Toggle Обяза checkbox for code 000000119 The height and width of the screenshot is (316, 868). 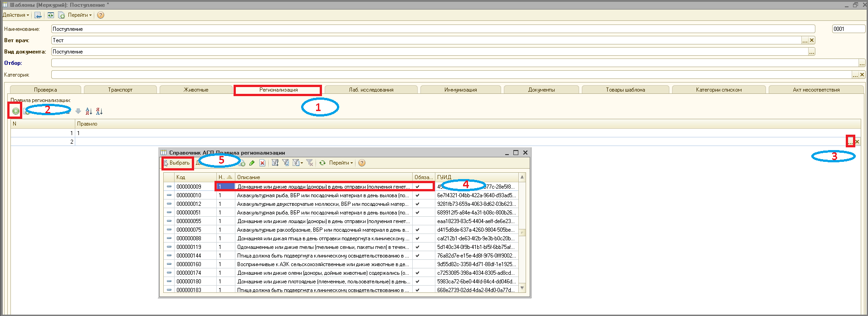tap(417, 247)
